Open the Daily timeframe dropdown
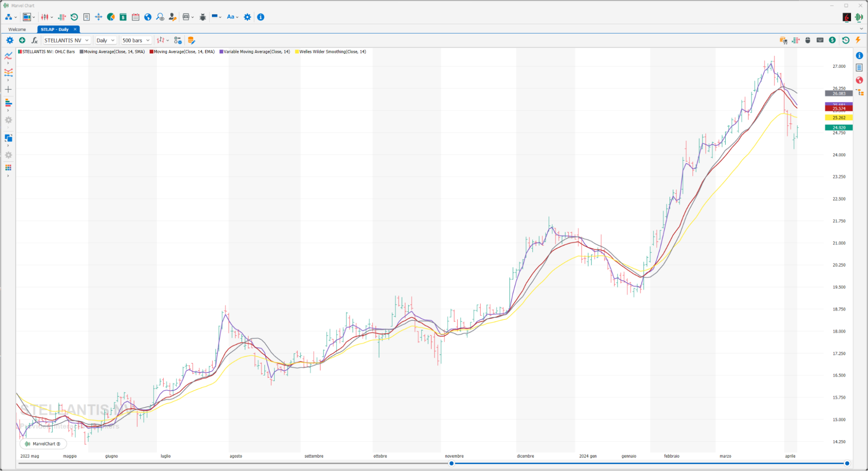868x471 pixels. [x=106, y=40]
